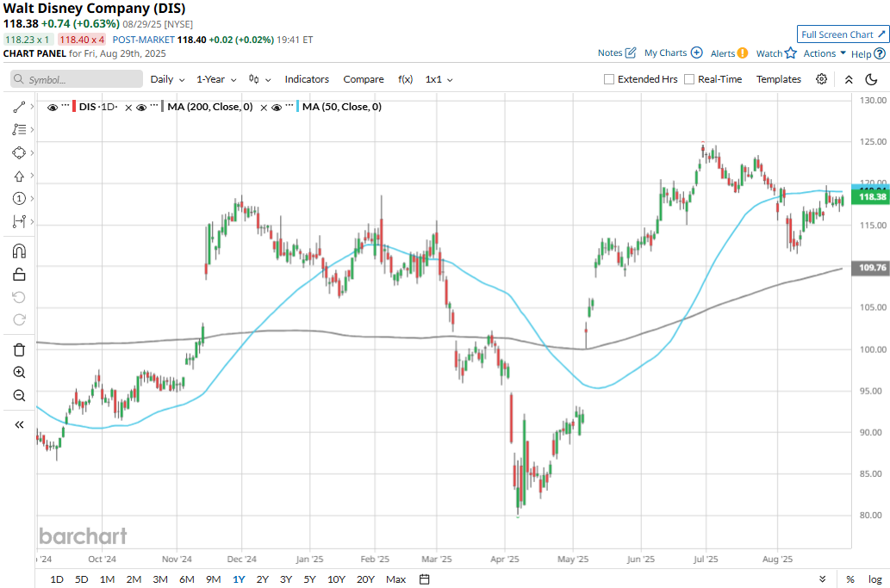890x588 pixels.
Task: Remove the MA 200 indicator
Action: point(264,107)
